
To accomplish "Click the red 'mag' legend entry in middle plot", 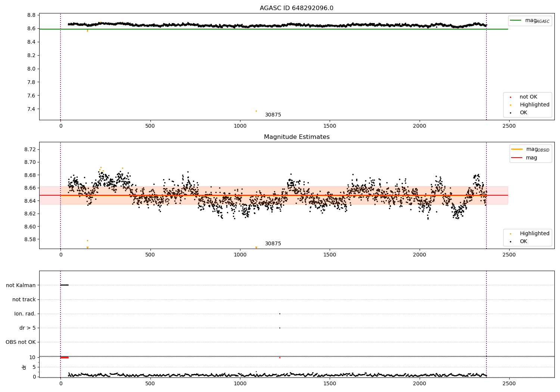I will [525, 158].
